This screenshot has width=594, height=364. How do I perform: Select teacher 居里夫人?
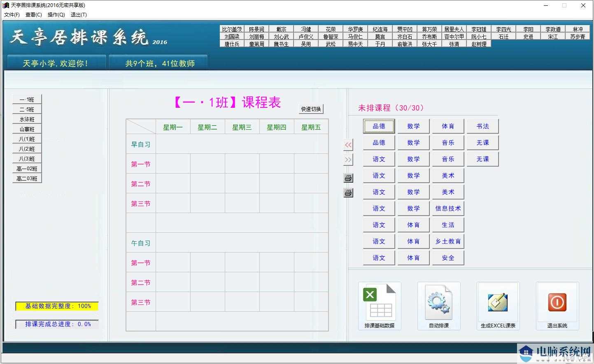454,29
